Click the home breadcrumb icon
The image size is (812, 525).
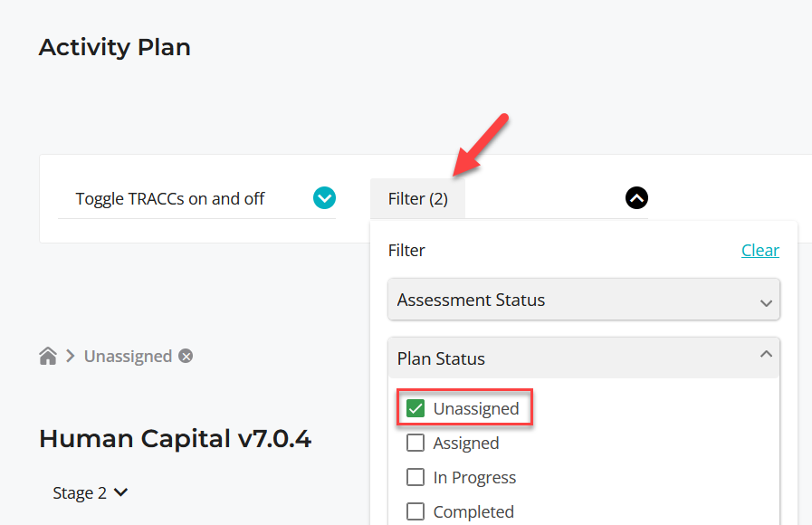(48, 357)
